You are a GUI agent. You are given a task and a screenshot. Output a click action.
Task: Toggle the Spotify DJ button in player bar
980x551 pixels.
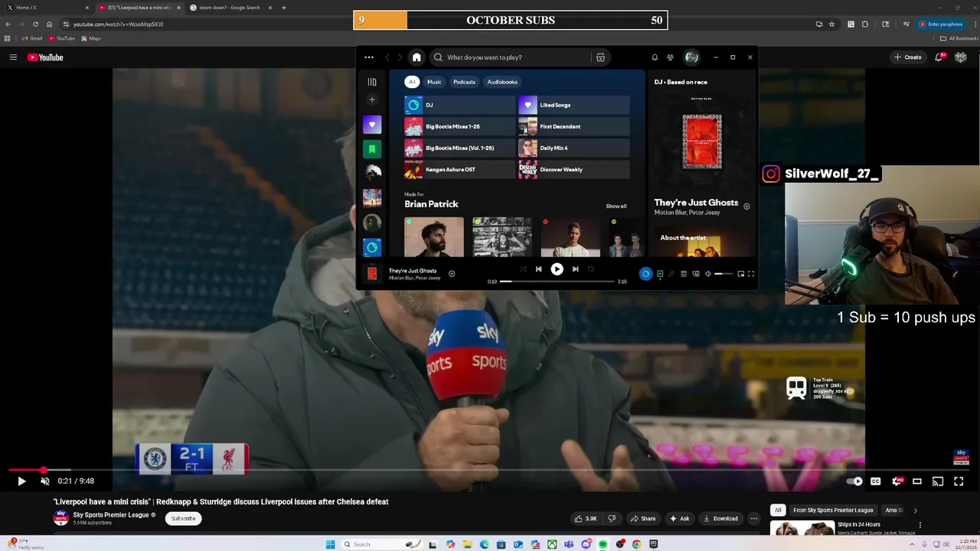(x=645, y=274)
